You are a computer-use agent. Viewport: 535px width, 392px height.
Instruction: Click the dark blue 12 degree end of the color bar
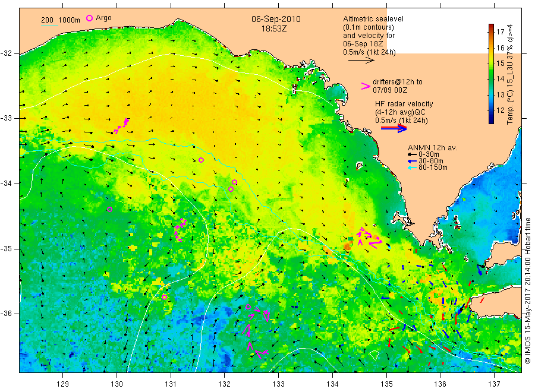[492, 118]
